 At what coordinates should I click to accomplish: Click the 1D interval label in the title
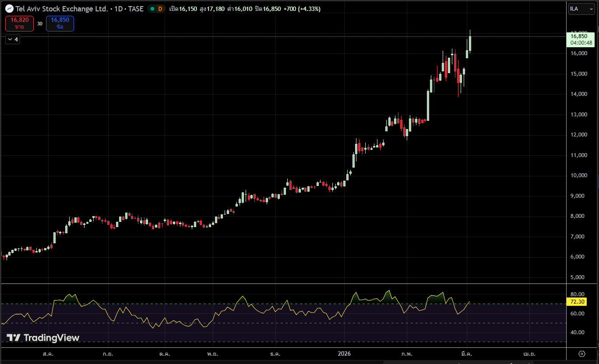point(119,9)
